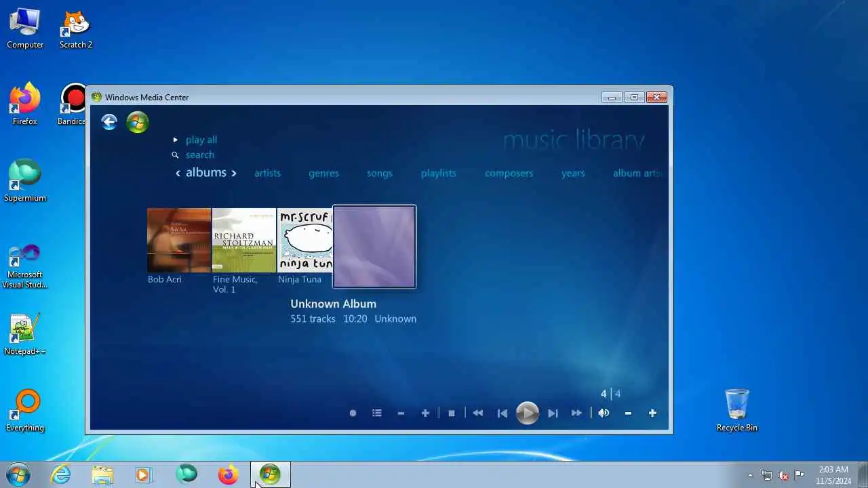Switch to songs view
The height and width of the screenshot is (488, 868).
click(380, 173)
